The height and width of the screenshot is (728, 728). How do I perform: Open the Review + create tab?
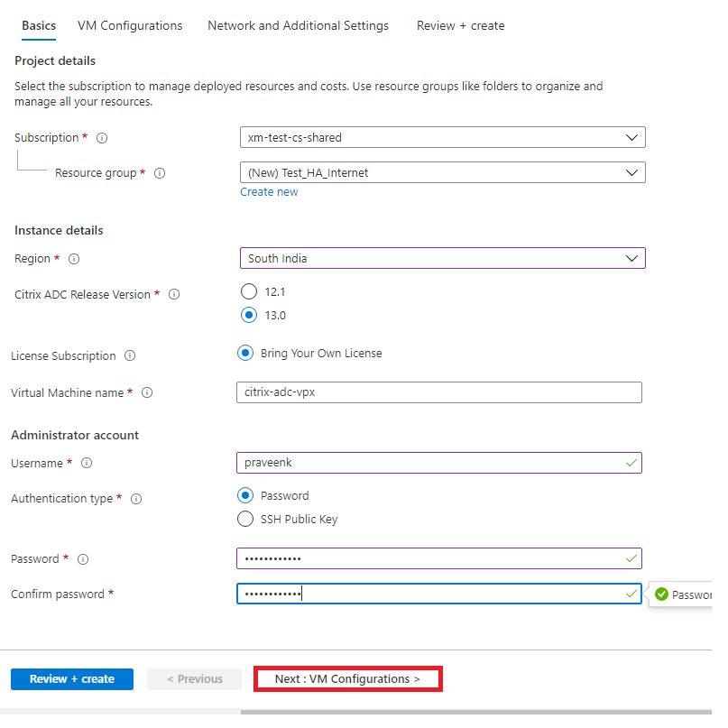(461, 26)
